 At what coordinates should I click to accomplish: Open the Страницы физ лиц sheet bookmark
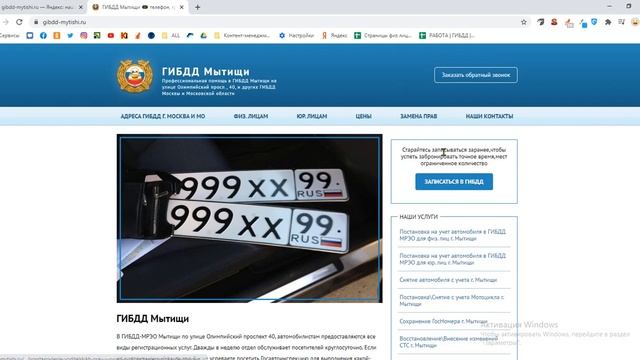point(383,36)
